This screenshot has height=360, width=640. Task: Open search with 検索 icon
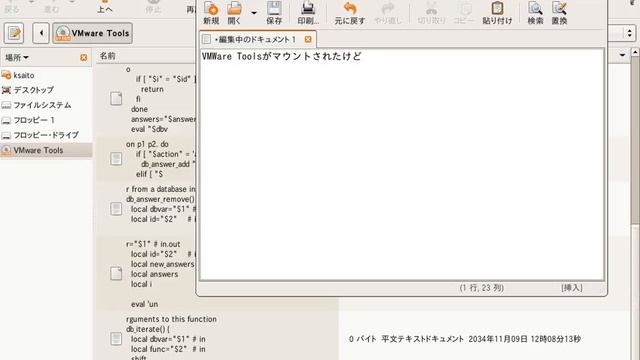(535, 13)
